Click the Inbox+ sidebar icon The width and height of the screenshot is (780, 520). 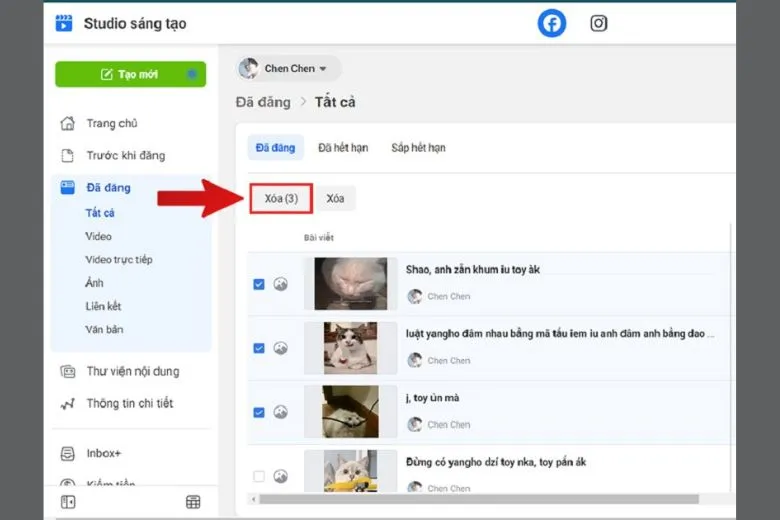68,453
